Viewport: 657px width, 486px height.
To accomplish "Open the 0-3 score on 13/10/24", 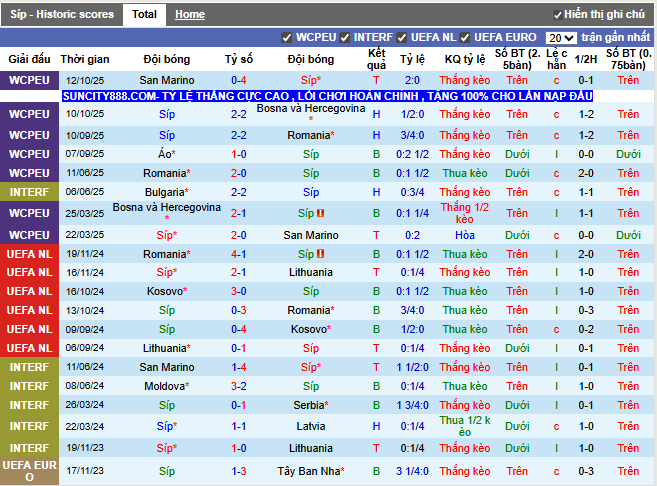I will tap(238, 310).
